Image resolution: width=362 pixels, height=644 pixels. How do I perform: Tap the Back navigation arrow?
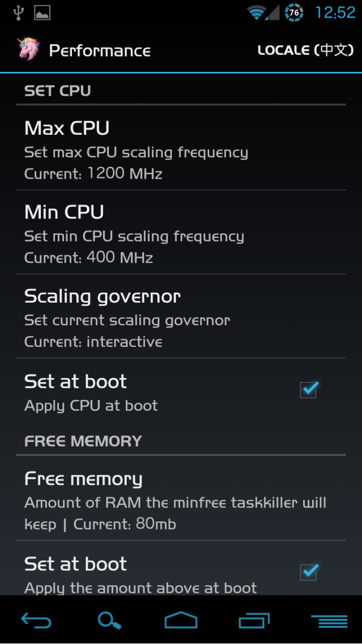tap(36, 620)
